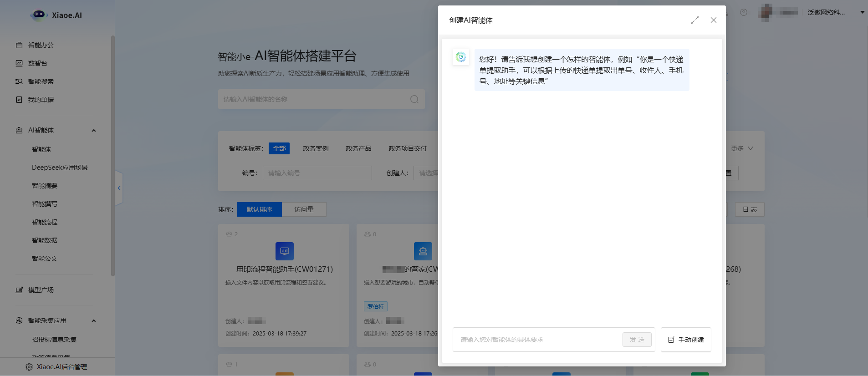868x376 pixels.
Task: Click the 管家 agent card icon
Action: (x=423, y=251)
